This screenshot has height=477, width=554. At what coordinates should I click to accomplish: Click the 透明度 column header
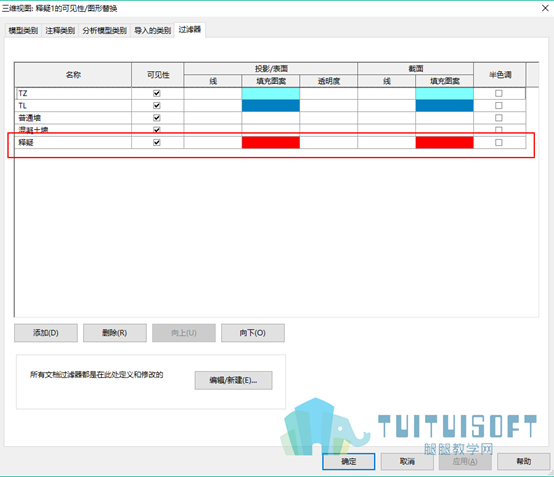click(329, 81)
